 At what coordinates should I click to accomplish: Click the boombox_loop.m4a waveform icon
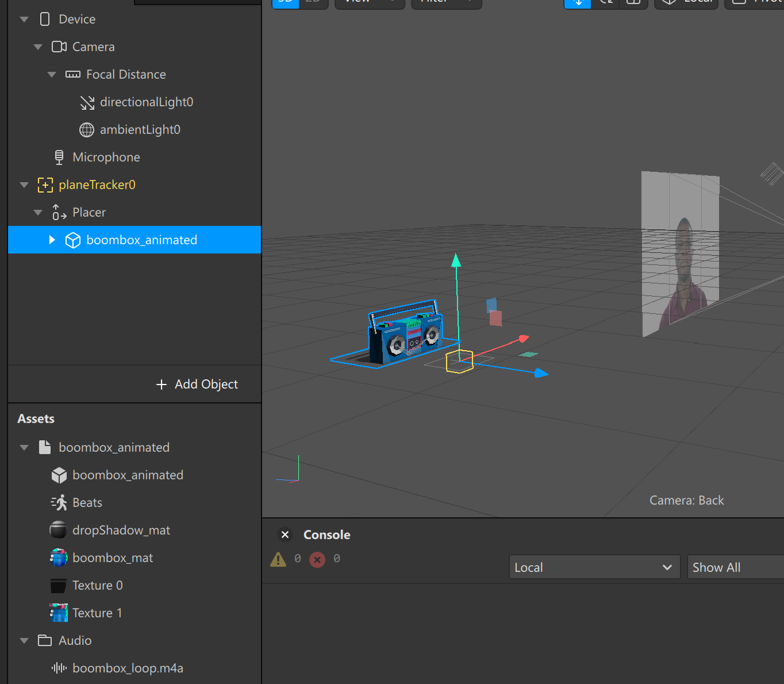[x=59, y=668]
